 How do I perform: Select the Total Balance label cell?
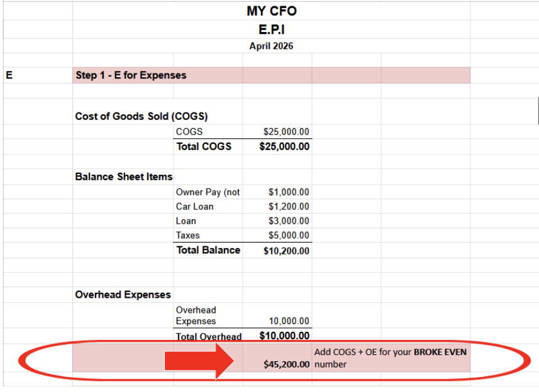(x=208, y=250)
